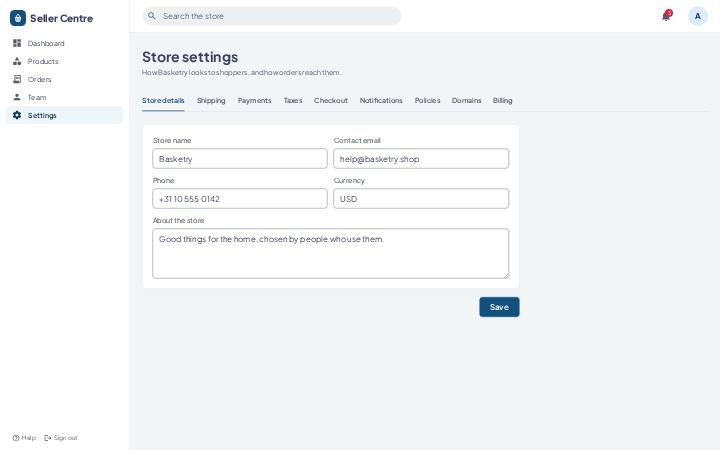Click the Dashboard grid icon
This screenshot has width=720, height=450.
(x=17, y=43)
